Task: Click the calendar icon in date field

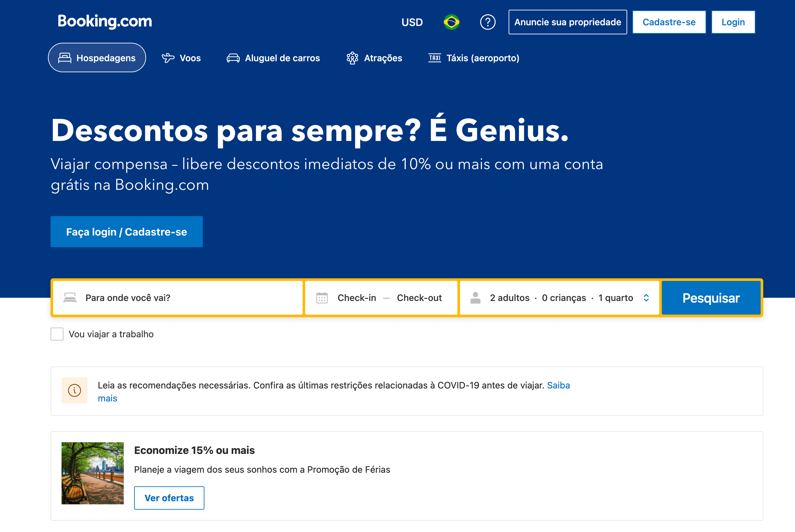Action: tap(322, 297)
